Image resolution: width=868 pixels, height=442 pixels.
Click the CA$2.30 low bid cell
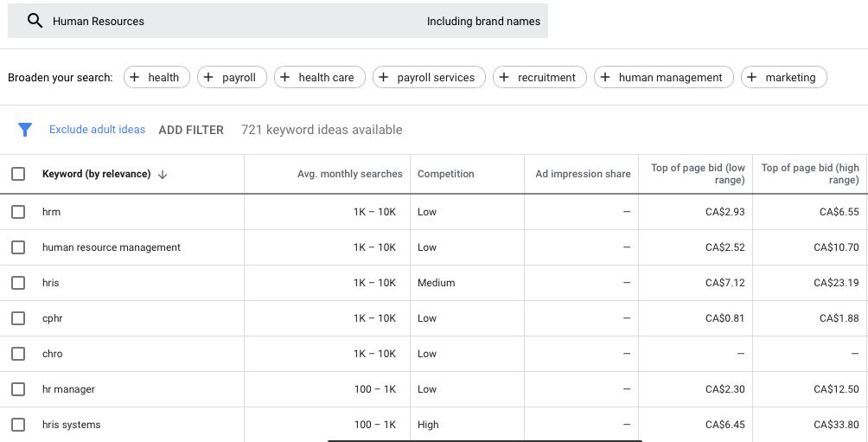tap(725, 389)
